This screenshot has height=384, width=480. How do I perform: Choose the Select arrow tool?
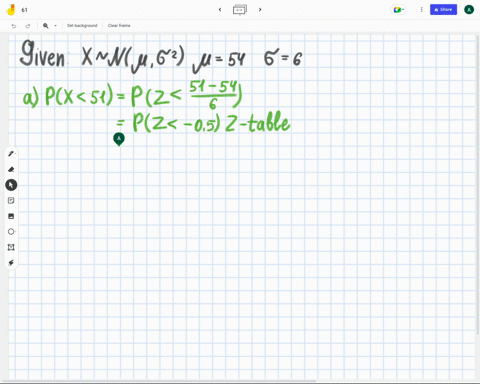coord(11,185)
